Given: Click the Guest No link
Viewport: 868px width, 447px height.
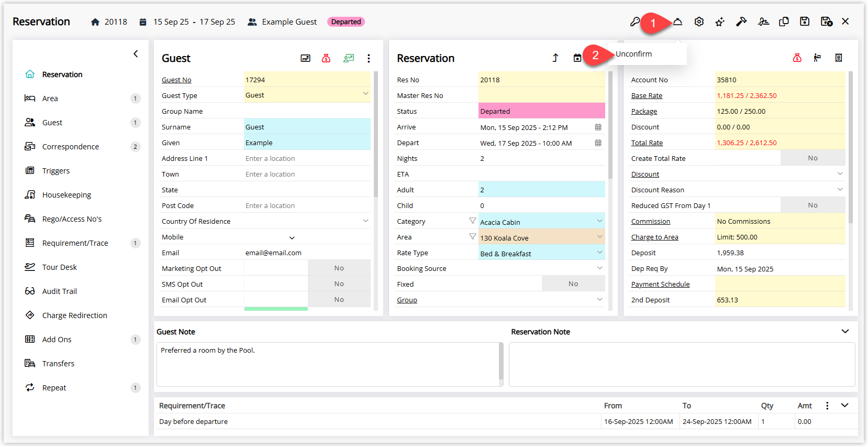Looking at the screenshot, I should [176, 80].
